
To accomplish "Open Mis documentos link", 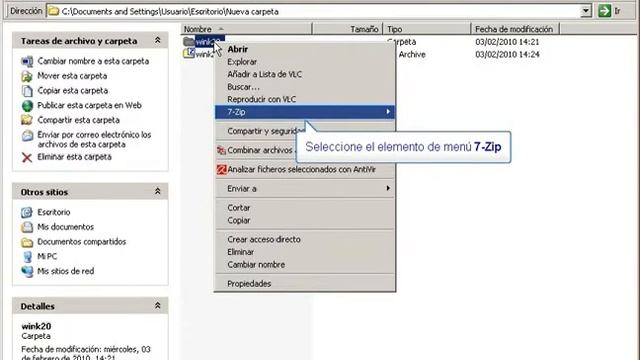I will click(x=65, y=227).
